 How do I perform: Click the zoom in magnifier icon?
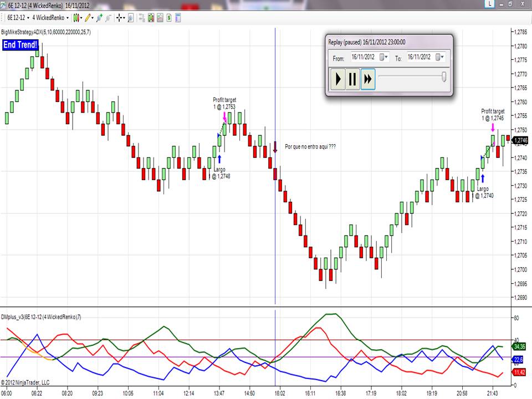(x=99, y=18)
